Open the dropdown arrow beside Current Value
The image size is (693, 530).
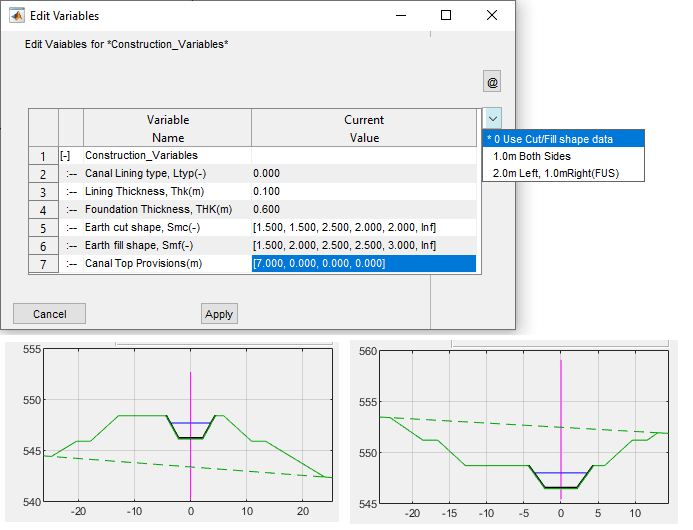(x=491, y=118)
